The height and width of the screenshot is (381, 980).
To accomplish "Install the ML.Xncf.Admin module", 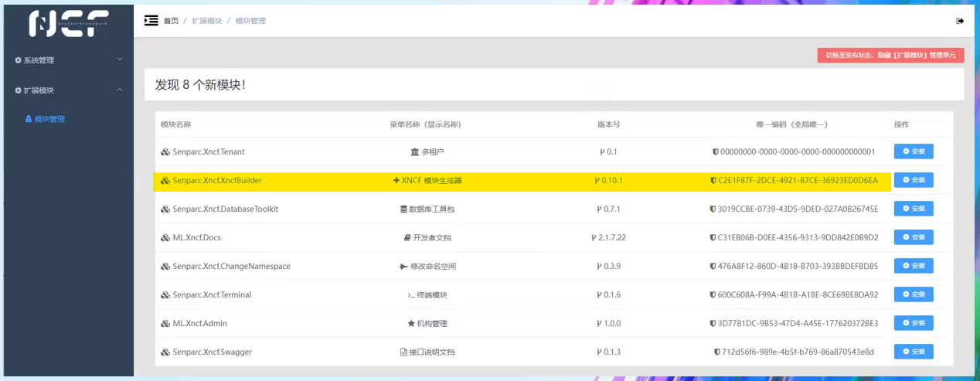I will (914, 323).
